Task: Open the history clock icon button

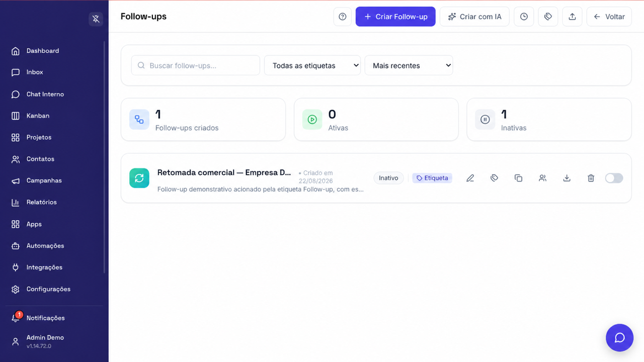Action: (524, 17)
